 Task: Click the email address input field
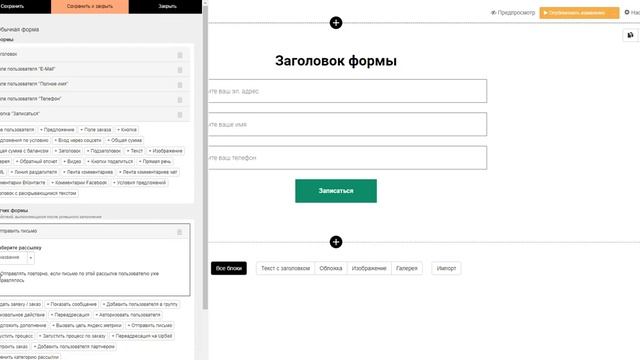click(347, 91)
